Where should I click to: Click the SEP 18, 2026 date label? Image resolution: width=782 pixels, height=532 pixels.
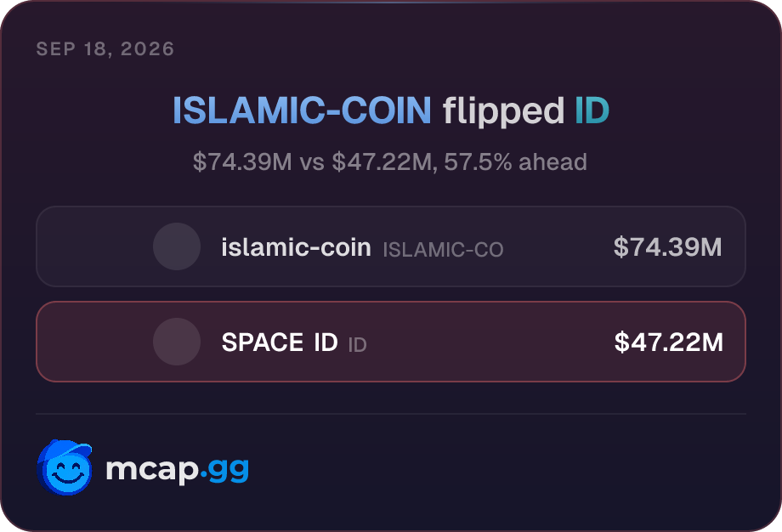click(105, 48)
